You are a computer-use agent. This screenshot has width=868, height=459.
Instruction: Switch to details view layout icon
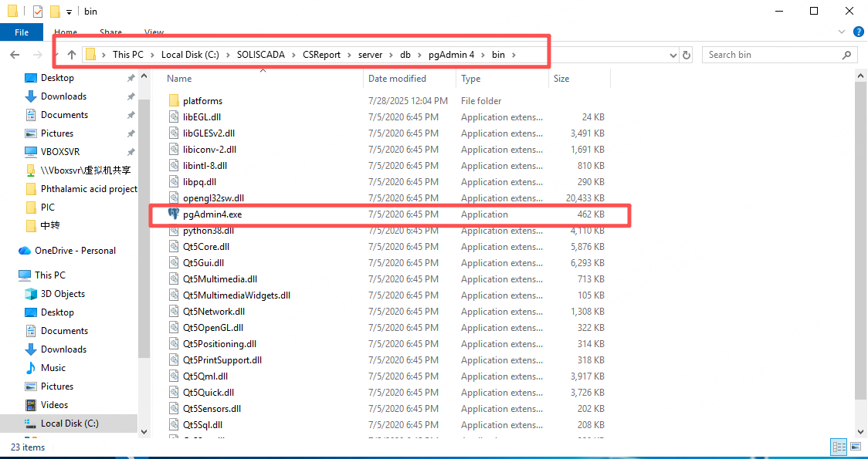839,447
